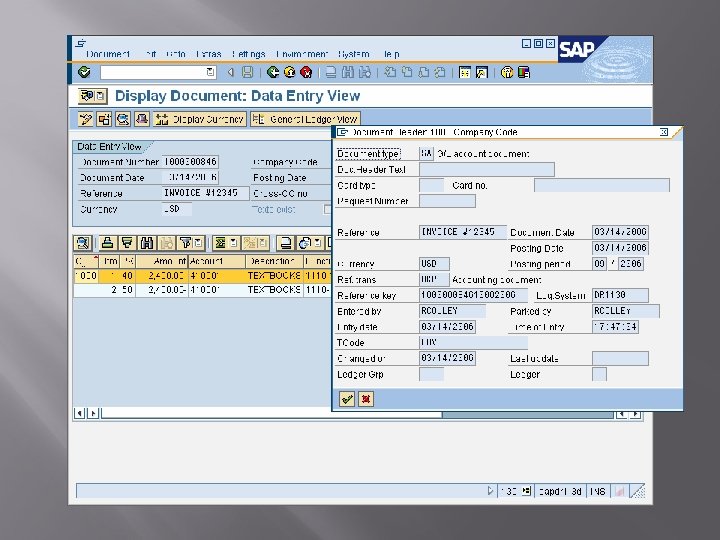The height and width of the screenshot is (540, 720).
Task: Click the Save disk icon in toolbar
Action: click(247, 72)
